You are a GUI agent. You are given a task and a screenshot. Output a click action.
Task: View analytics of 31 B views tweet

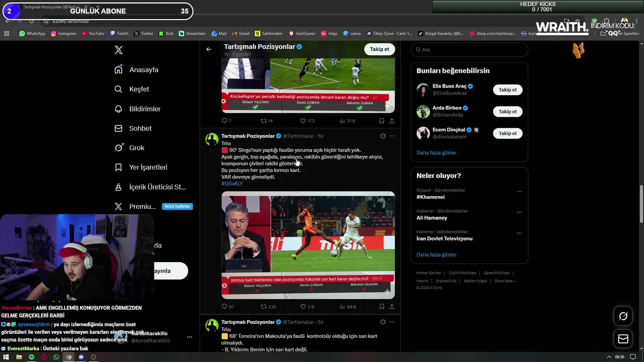coord(348,121)
